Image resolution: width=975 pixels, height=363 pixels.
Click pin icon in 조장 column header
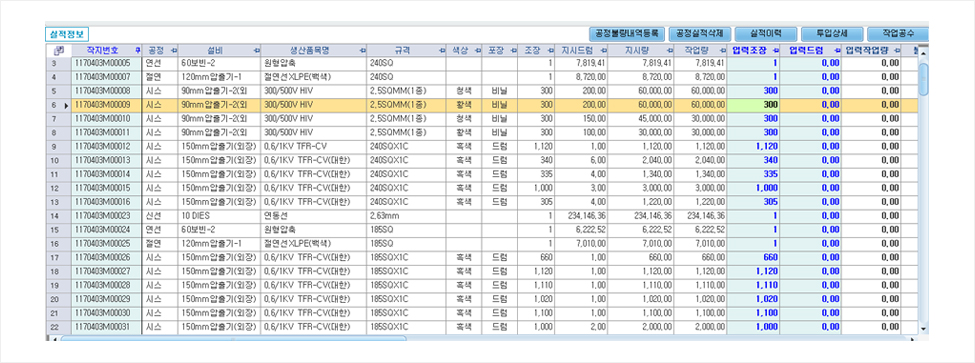point(550,50)
